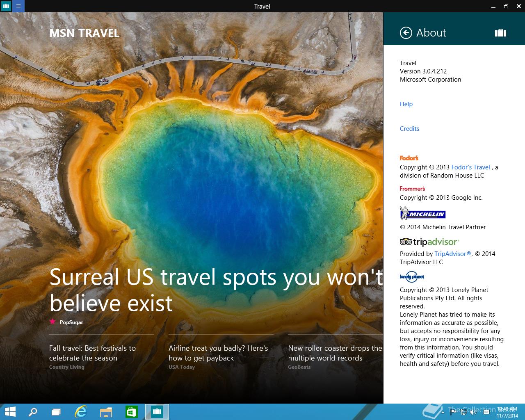Screen dimensions: 525x420
Task: Click the 2014 Michelin Travel Partner text
Action: coord(443,227)
